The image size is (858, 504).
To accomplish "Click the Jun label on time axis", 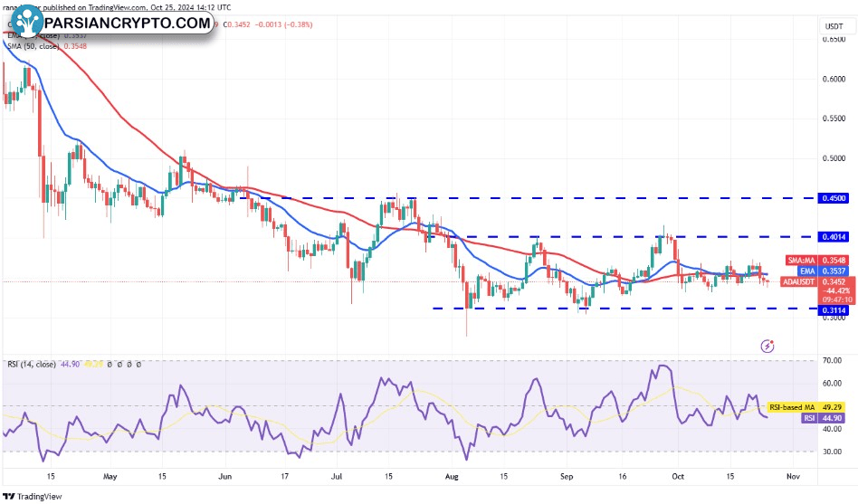I will [x=224, y=476].
